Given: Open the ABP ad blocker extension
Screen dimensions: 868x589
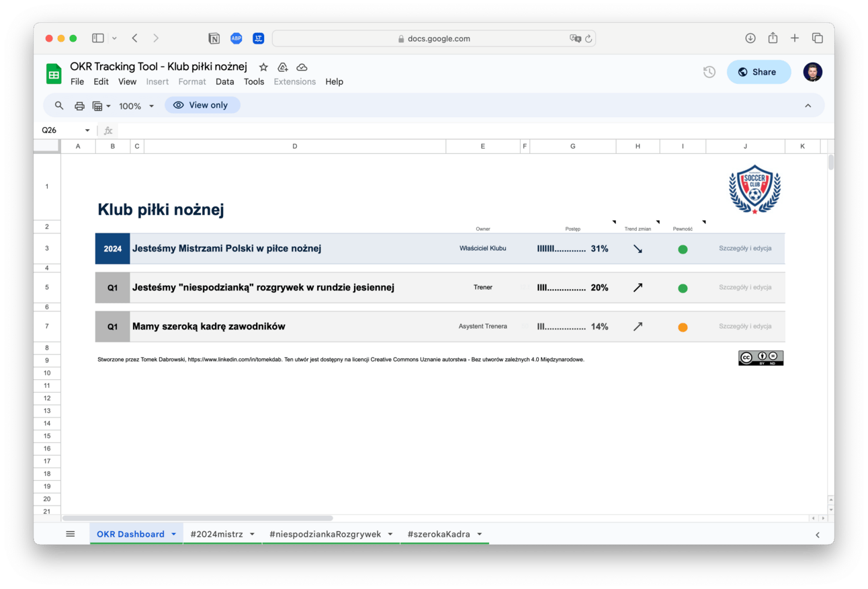Looking at the screenshot, I should (236, 38).
